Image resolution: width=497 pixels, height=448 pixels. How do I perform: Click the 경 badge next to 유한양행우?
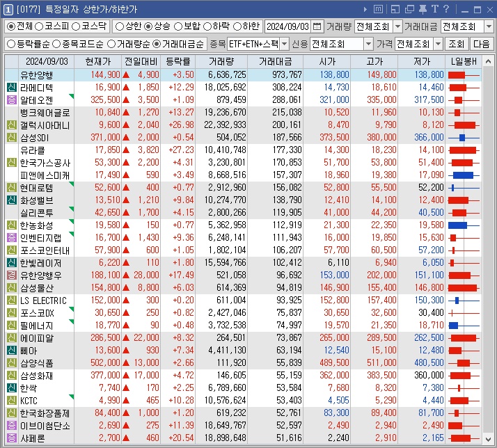[12, 275]
